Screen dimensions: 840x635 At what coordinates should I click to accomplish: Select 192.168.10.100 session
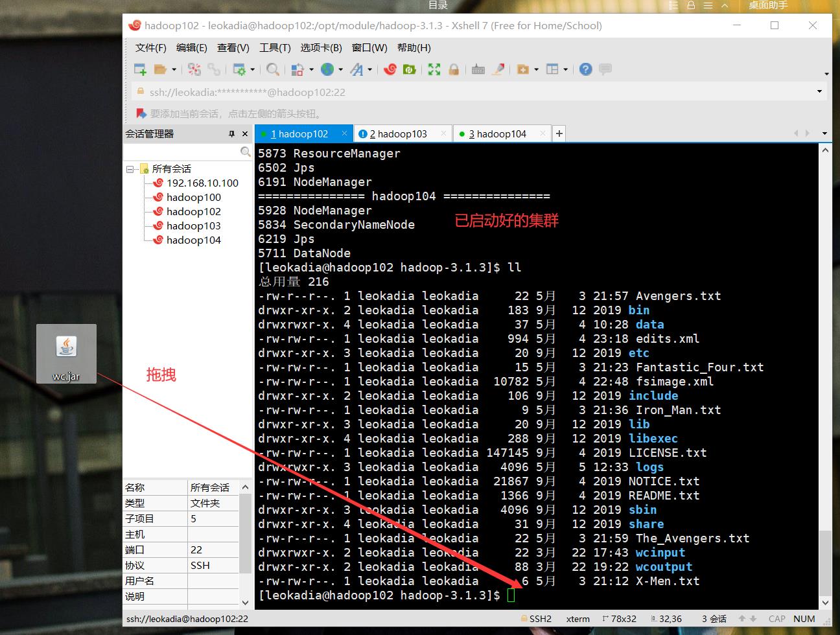[x=202, y=183]
